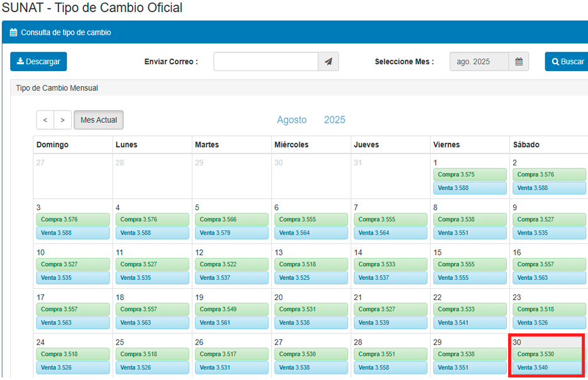Click the Jueves column header
This screenshot has height=380, width=588.
367,145
